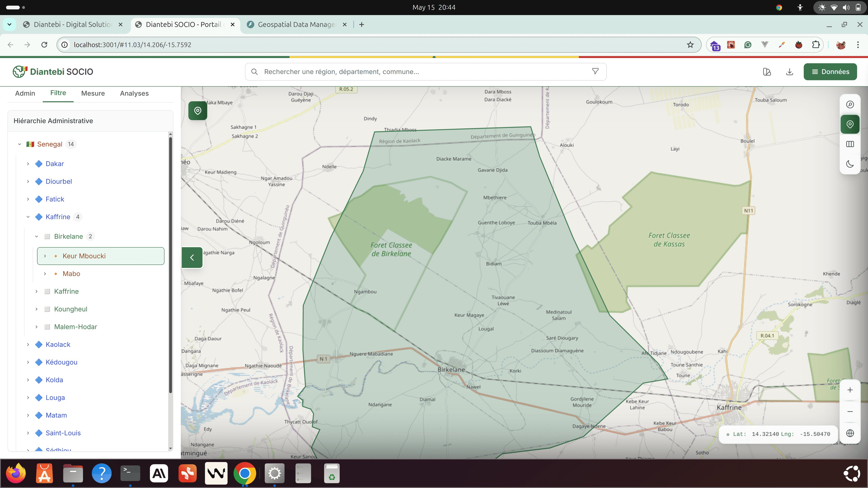Click green location pin button on map
This screenshot has width=868, height=488.
[198, 110]
